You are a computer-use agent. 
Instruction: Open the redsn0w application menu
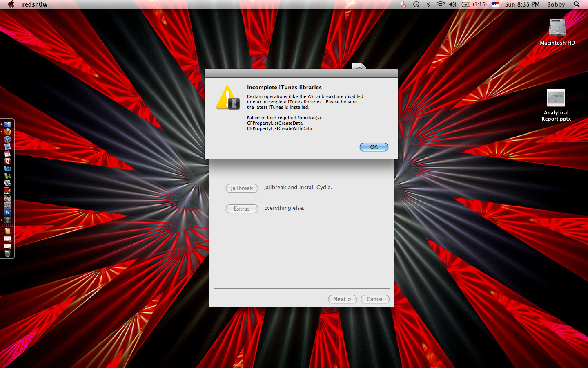coord(35,4)
